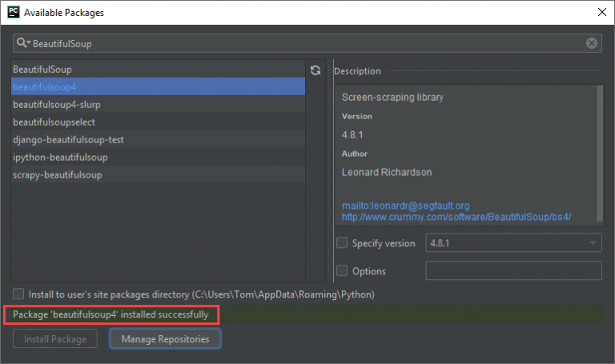
Task: Open the search magnifier options icon
Action: click(x=23, y=42)
